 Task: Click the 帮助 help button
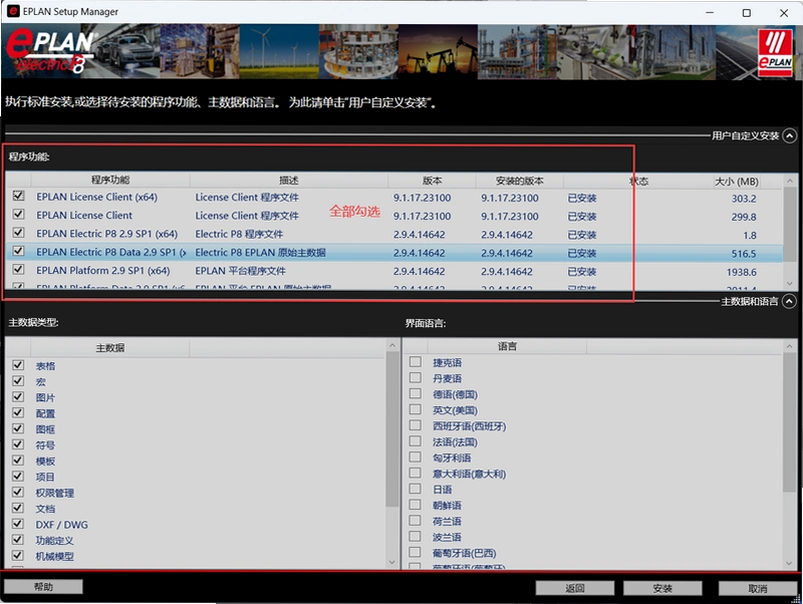44,587
